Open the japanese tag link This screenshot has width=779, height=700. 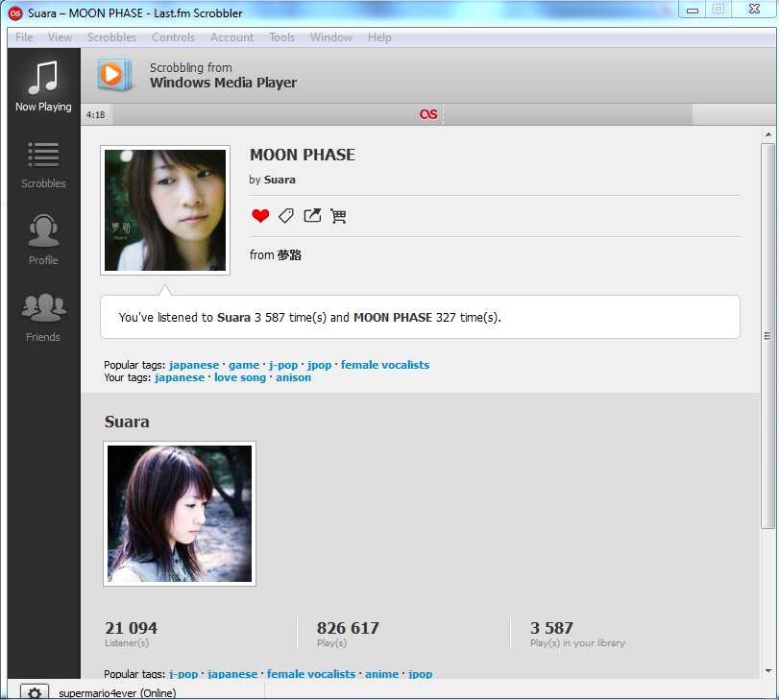[x=193, y=365]
